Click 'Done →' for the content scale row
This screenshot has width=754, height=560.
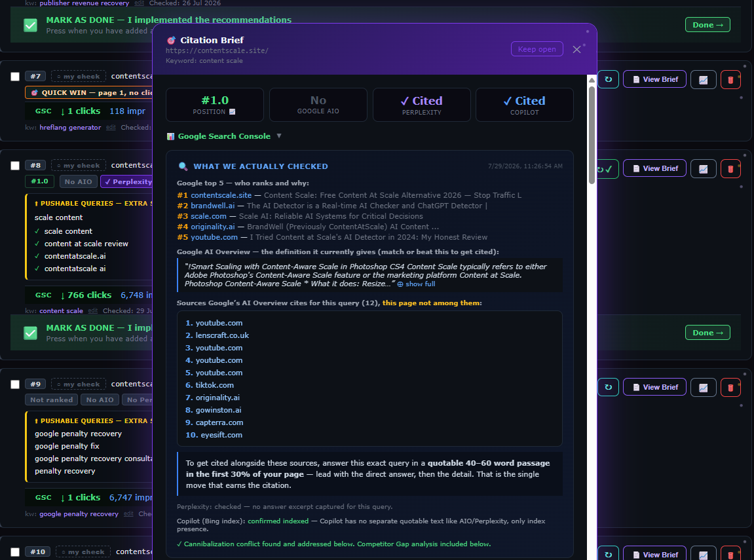tap(707, 333)
